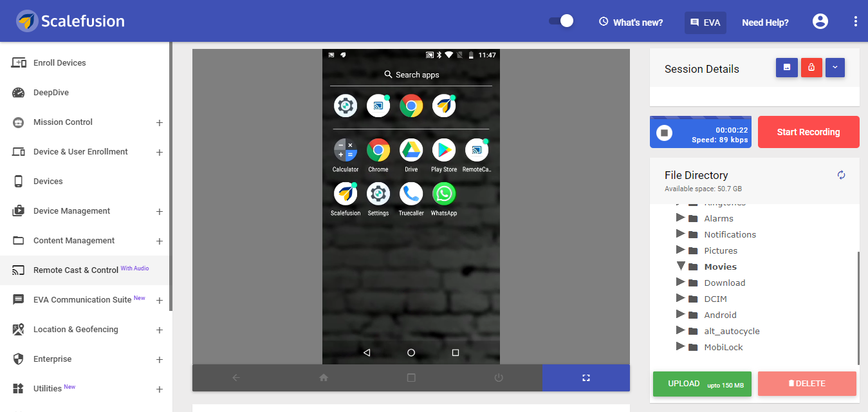Expand the Alarms folder
The image size is (868, 412).
(680, 218)
